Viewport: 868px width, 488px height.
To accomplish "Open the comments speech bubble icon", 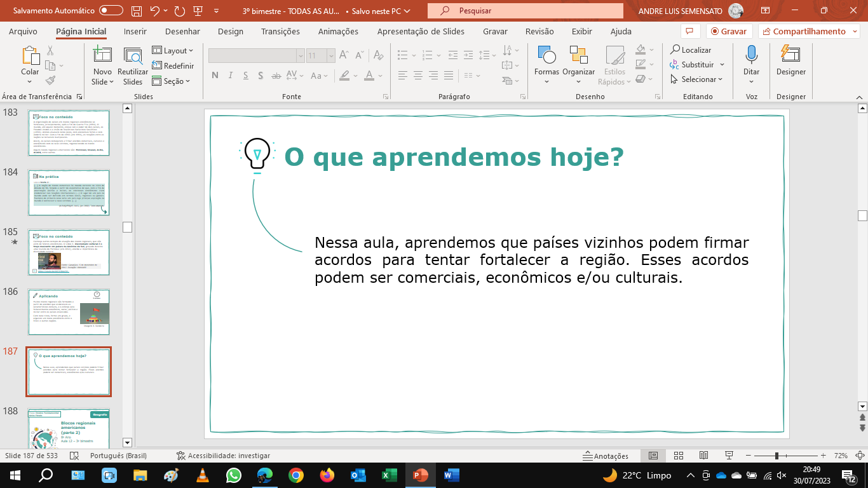I will pos(689,31).
